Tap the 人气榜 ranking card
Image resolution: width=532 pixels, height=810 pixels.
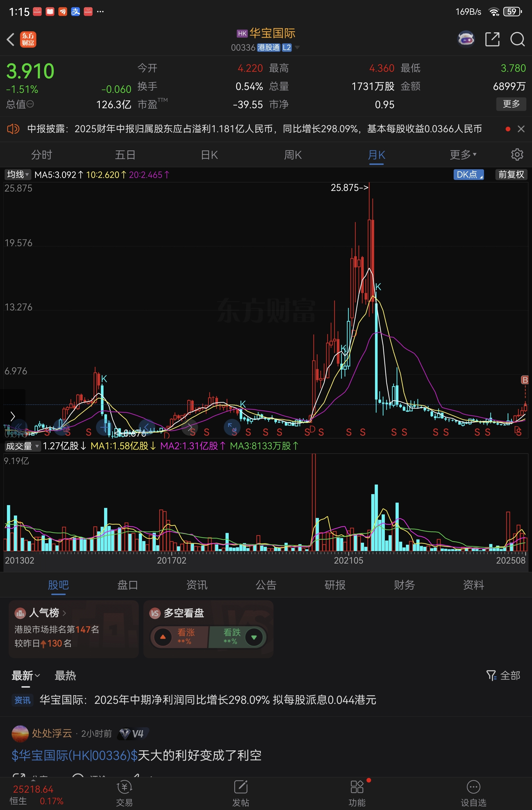(73, 629)
